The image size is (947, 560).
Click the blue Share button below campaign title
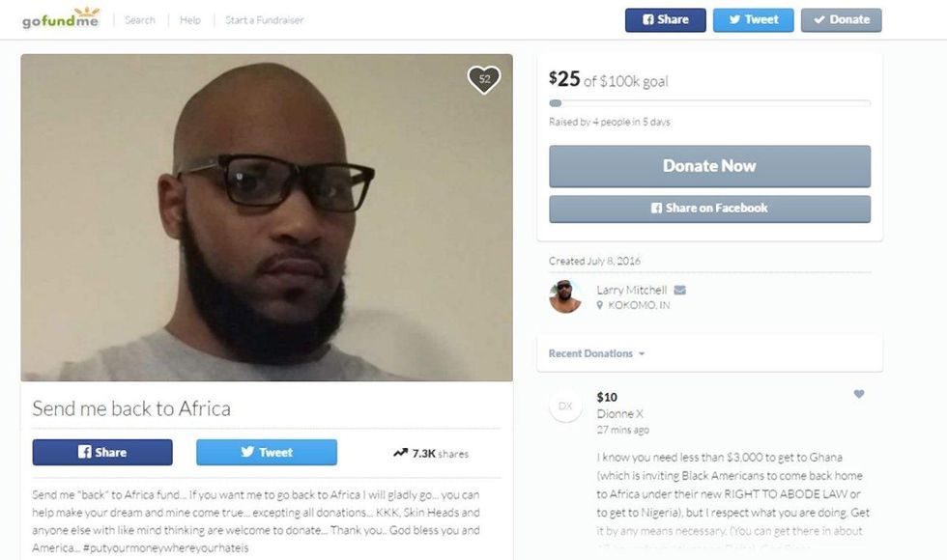102,452
